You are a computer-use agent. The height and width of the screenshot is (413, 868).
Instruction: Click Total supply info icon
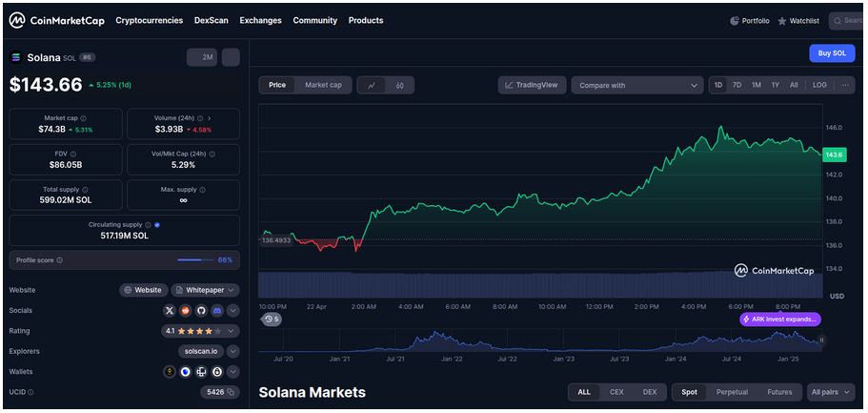pos(85,190)
